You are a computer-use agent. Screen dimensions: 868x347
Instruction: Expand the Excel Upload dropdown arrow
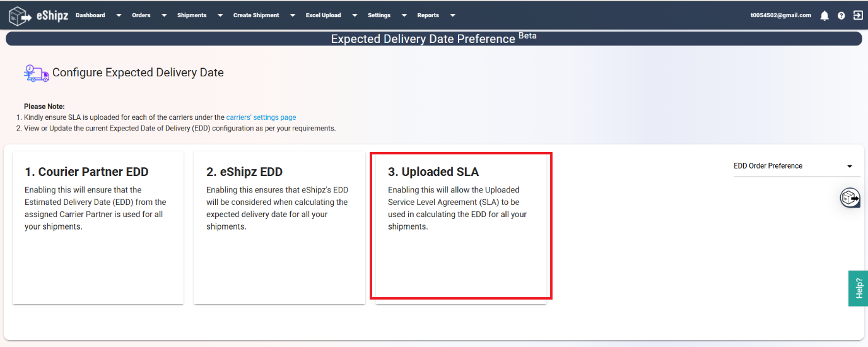pyautogui.click(x=355, y=16)
